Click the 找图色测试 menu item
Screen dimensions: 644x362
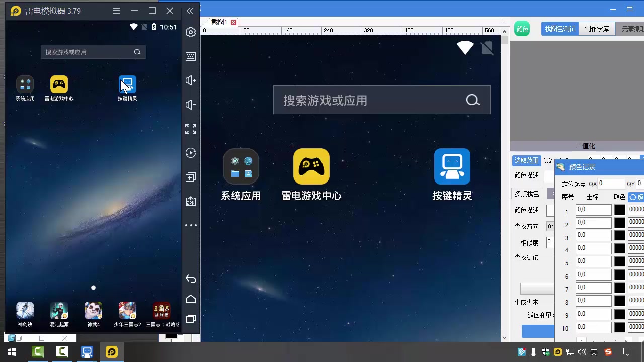[560, 29]
